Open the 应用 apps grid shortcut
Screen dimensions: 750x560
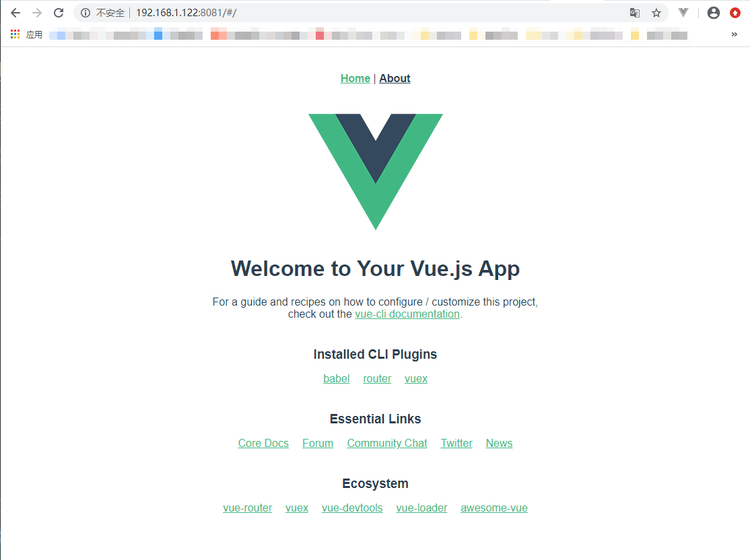26,34
